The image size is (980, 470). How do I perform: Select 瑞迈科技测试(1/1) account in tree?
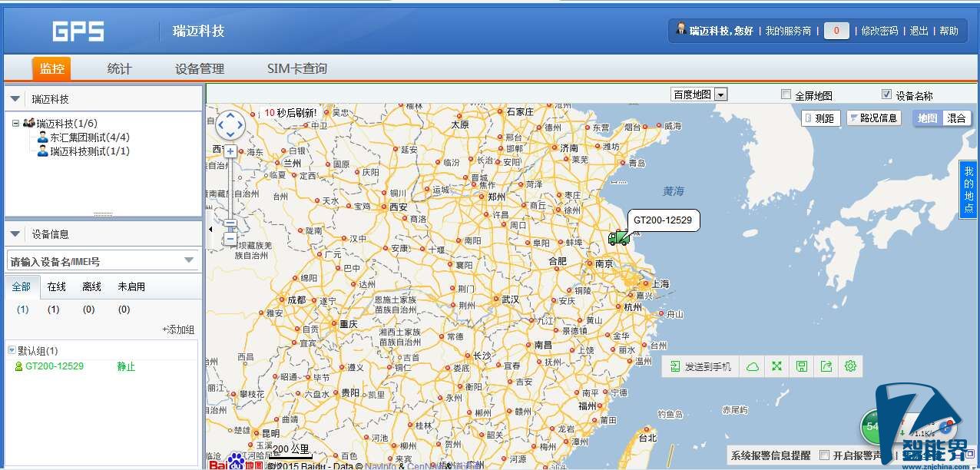pos(90,151)
